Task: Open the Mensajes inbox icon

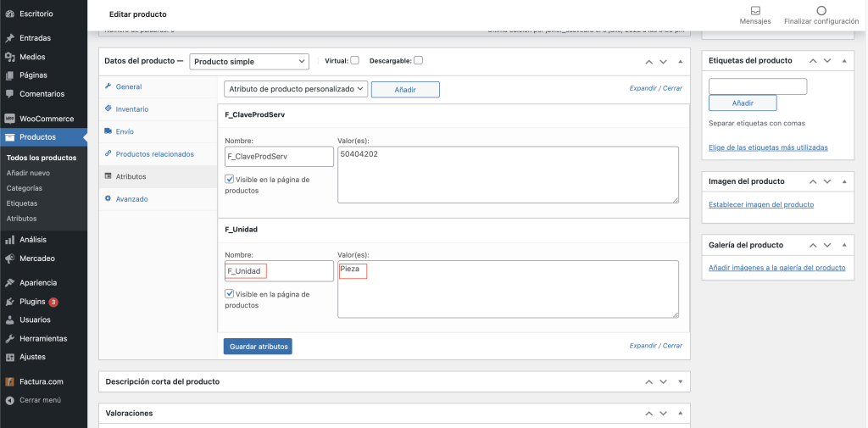Action: (x=755, y=10)
